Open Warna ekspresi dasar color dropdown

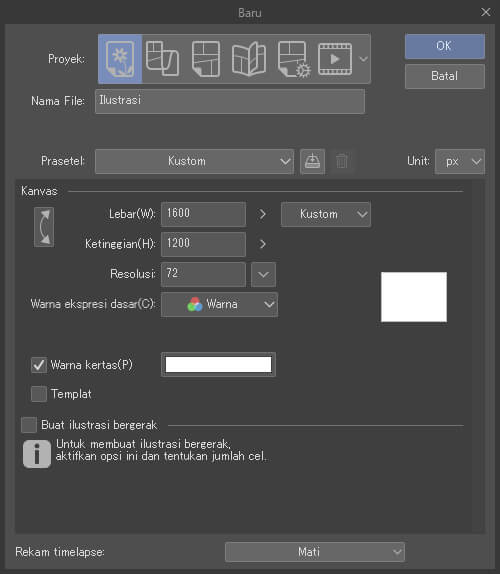(x=219, y=304)
